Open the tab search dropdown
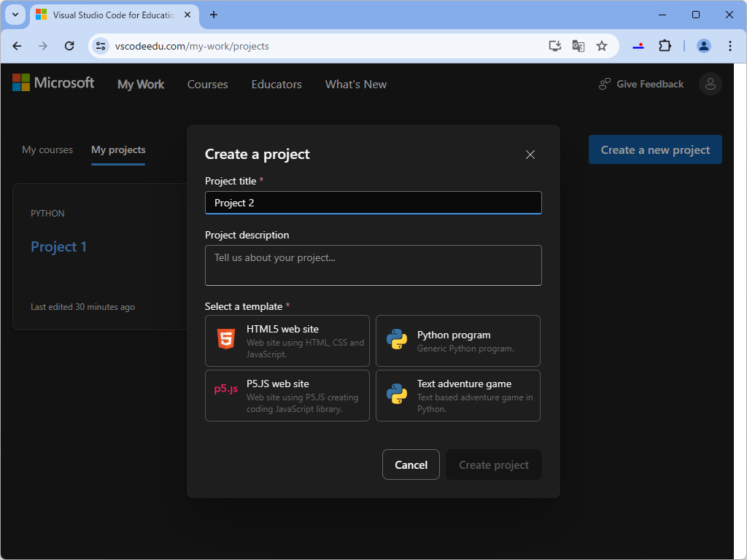 coord(15,15)
